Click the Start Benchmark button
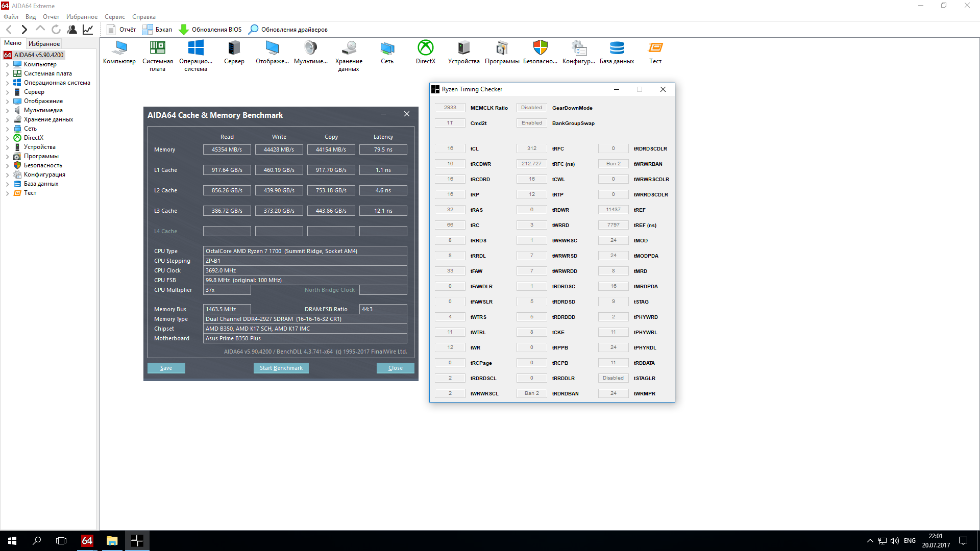980x551 pixels. point(281,368)
